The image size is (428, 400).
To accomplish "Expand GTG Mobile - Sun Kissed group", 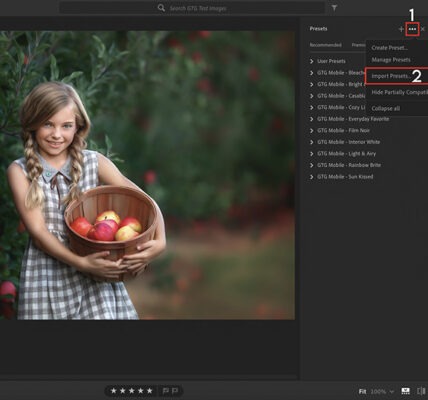I will click(341, 177).
